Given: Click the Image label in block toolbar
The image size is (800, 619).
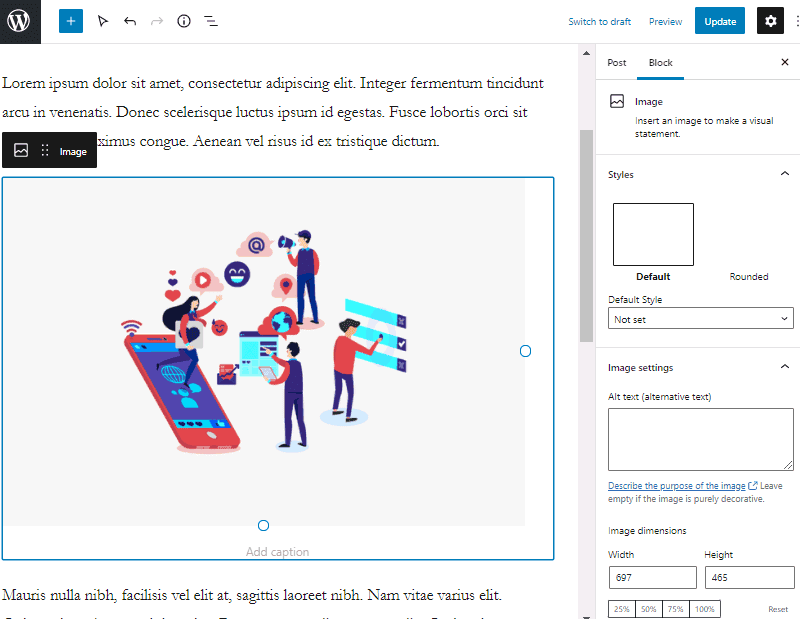Looking at the screenshot, I should pos(73,152).
